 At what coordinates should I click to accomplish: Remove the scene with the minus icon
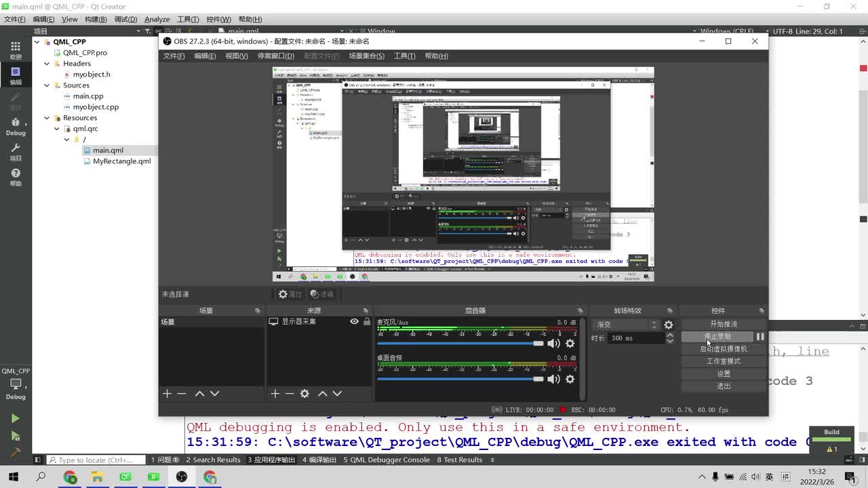[x=182, y=393]
